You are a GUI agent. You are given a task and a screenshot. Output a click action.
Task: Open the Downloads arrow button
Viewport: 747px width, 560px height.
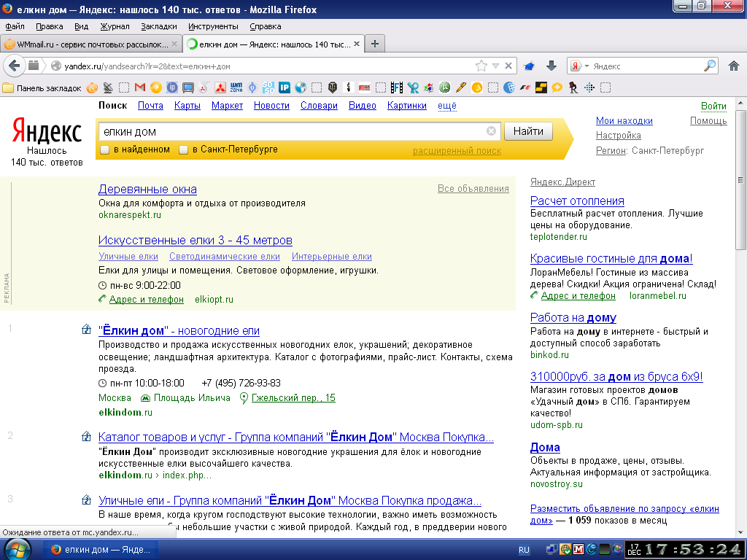coord(551,66)
